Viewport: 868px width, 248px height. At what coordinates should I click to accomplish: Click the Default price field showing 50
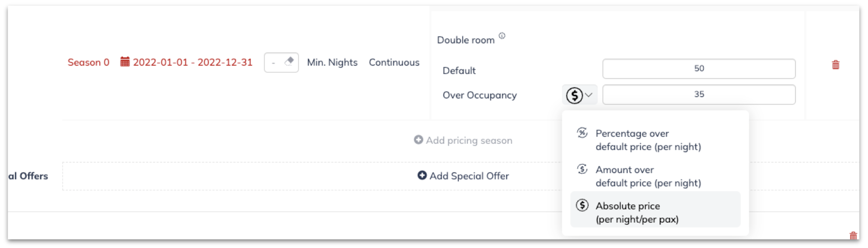pos(699,68)
